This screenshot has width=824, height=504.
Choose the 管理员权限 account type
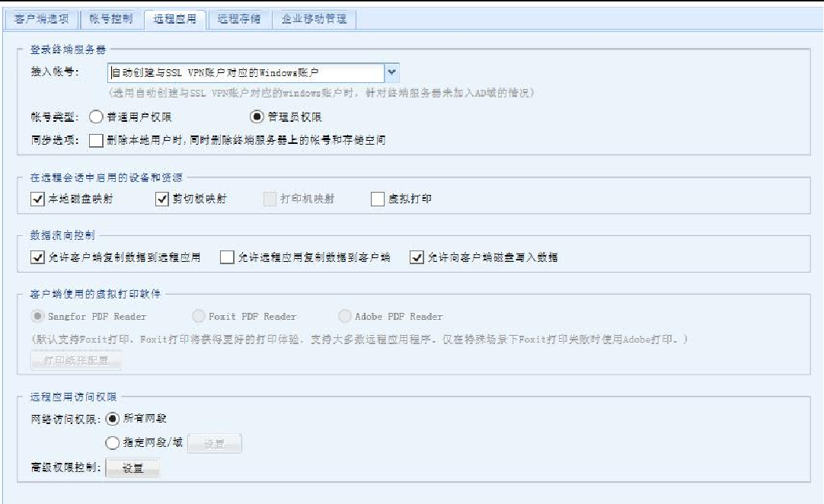(x=257, y=117)
